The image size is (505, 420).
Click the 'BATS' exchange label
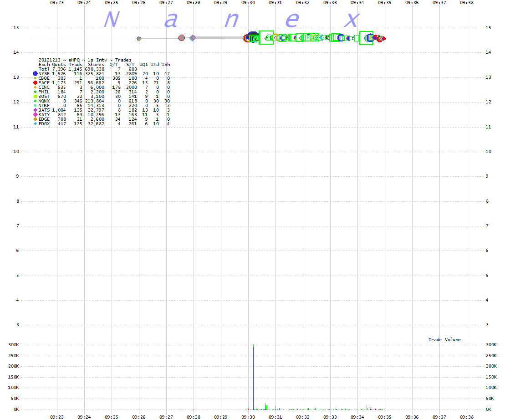point(44,110)
